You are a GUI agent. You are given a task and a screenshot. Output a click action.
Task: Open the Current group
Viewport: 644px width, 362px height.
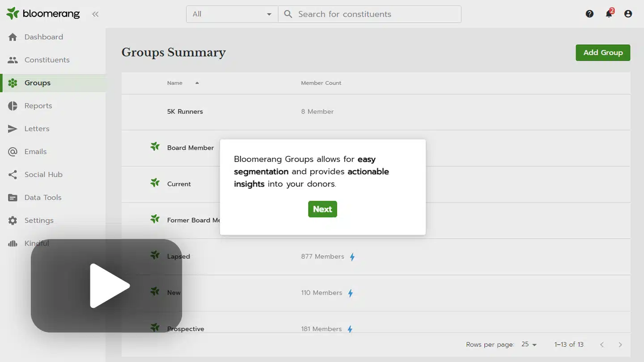pos(179,184)
